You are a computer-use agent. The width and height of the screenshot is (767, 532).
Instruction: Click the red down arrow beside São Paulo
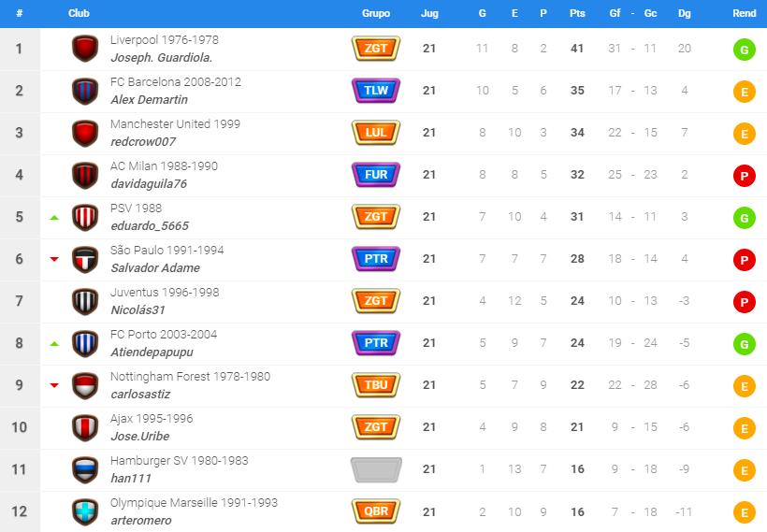tap(54, 259)
